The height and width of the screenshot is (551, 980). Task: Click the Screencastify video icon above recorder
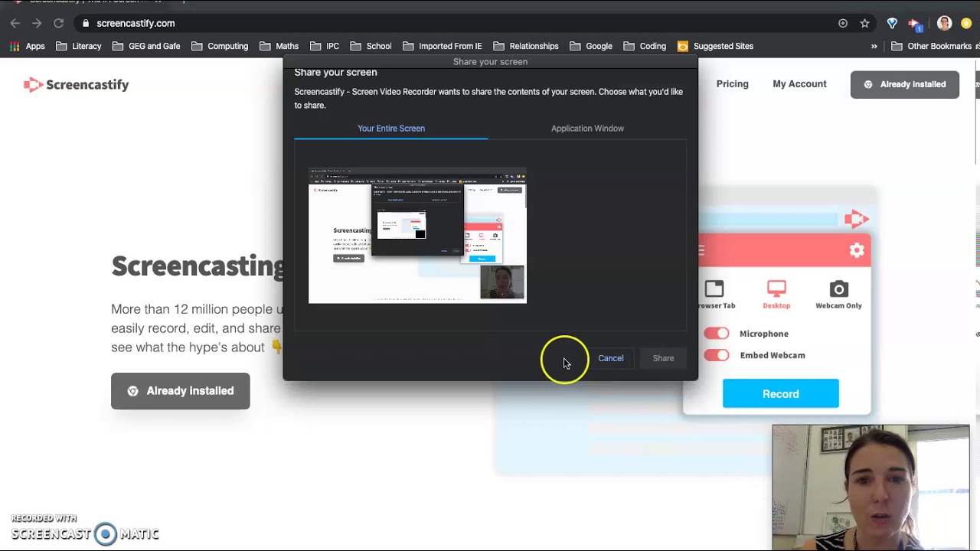(x=857, y=220)
